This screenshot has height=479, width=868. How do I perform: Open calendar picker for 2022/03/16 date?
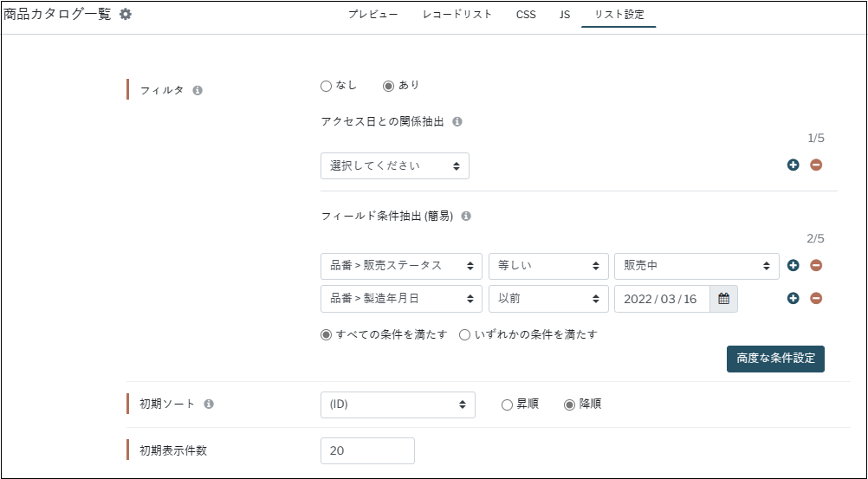(x=723, y=299)
